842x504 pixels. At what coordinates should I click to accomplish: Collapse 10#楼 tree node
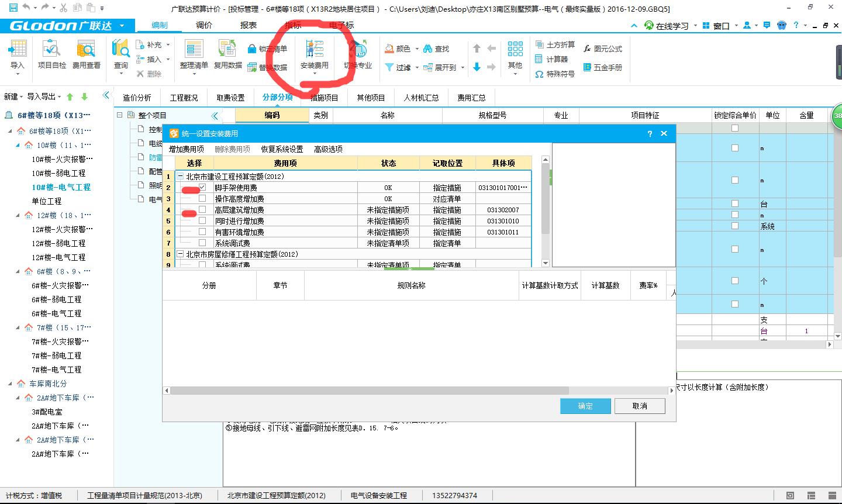[19, 145]
